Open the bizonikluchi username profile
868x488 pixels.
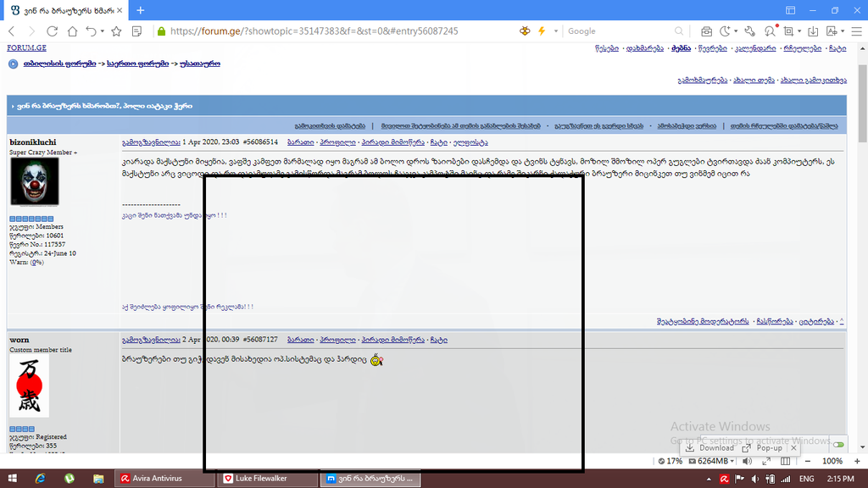[33, 142]
